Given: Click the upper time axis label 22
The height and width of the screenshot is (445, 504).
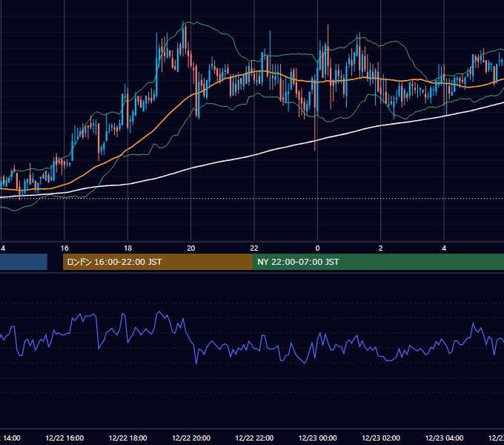Looking at the screenshot, I should pos(254,248).
